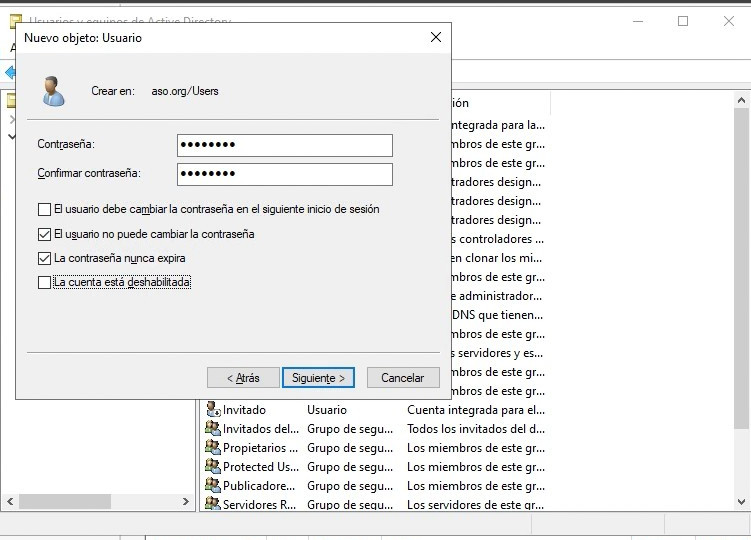Select the Servidores RAS group icon
The height and width of the screenshot is (540, 751).
point(212,504)
